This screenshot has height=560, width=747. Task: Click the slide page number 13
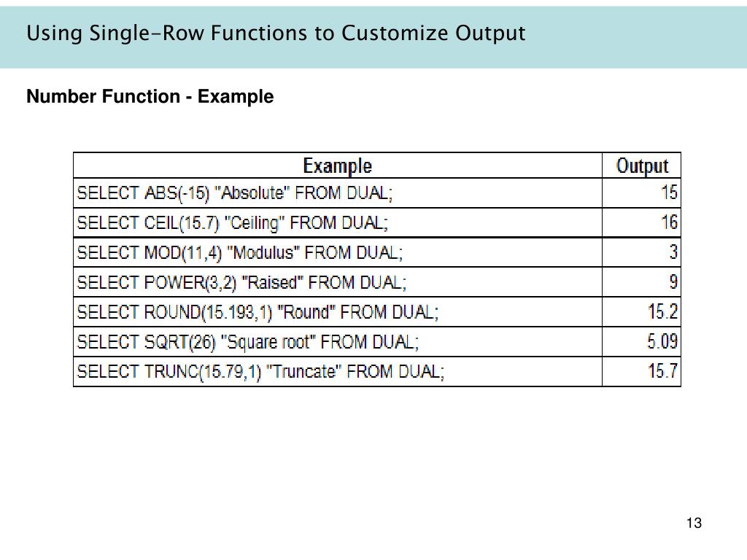(694, 523)
